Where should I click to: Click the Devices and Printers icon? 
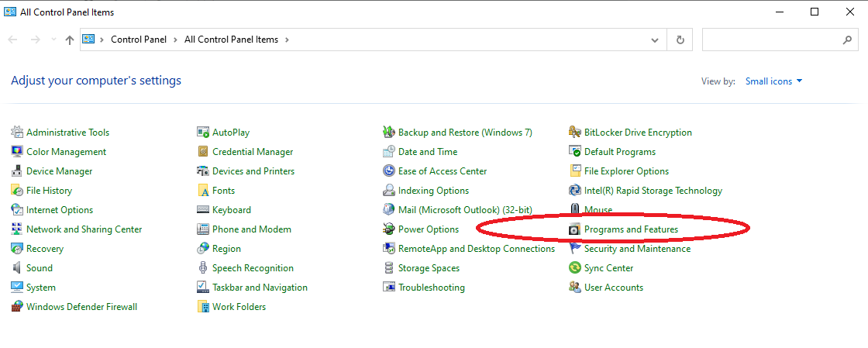point(202,171)
